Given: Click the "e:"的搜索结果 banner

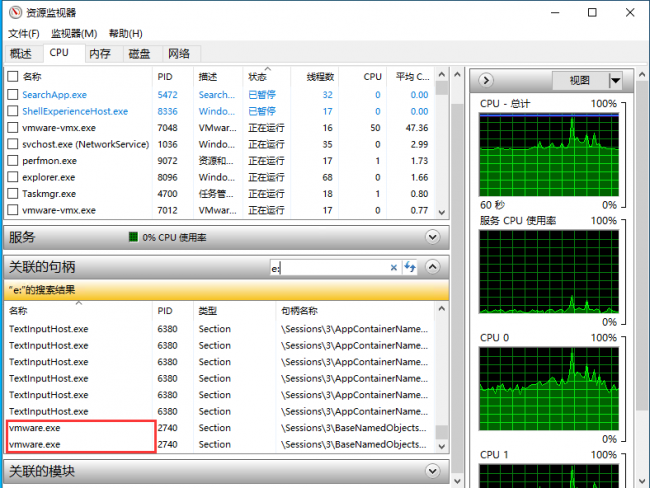Looking at the screenshot, I should [226, 290].
